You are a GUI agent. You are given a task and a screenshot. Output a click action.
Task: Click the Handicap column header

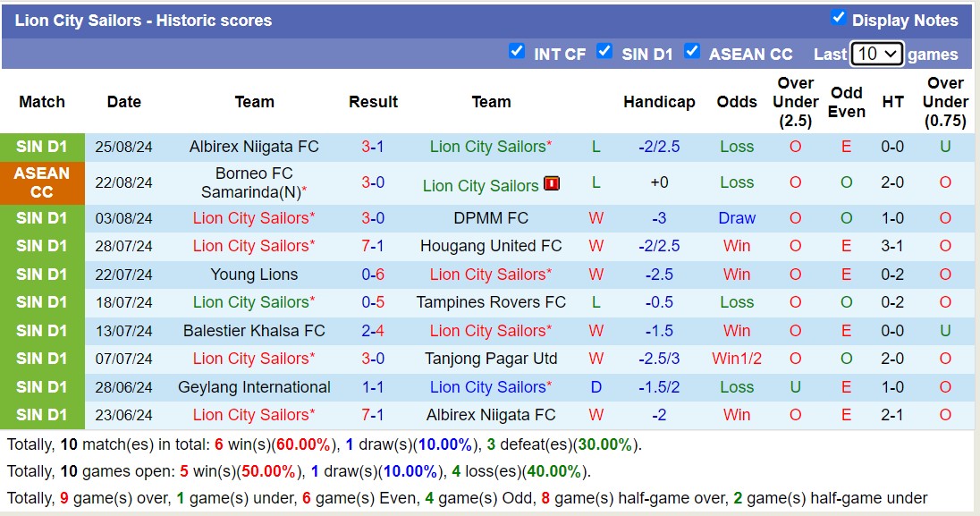pyautogui.click(x=659, y=102)
